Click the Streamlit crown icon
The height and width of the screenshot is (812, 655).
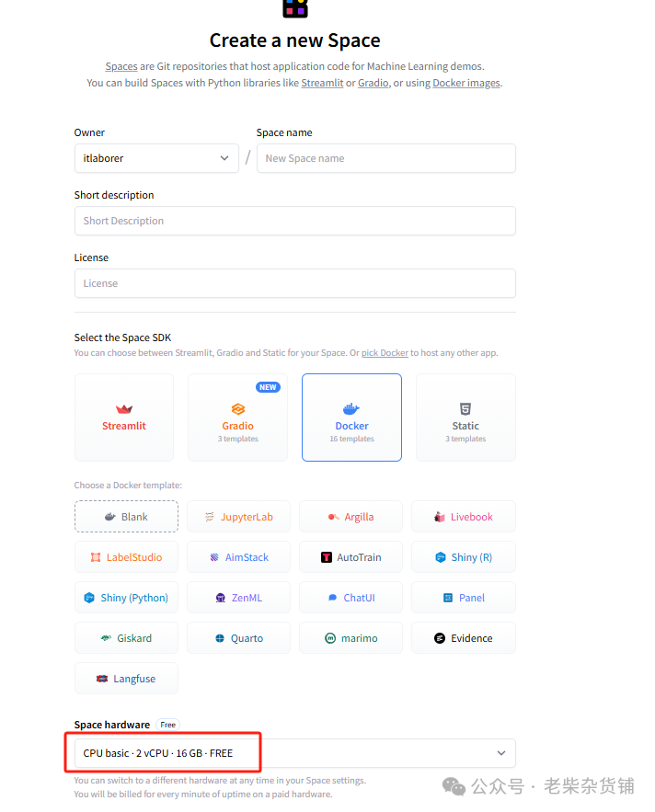pyautogui.click(x=124, y=409)
